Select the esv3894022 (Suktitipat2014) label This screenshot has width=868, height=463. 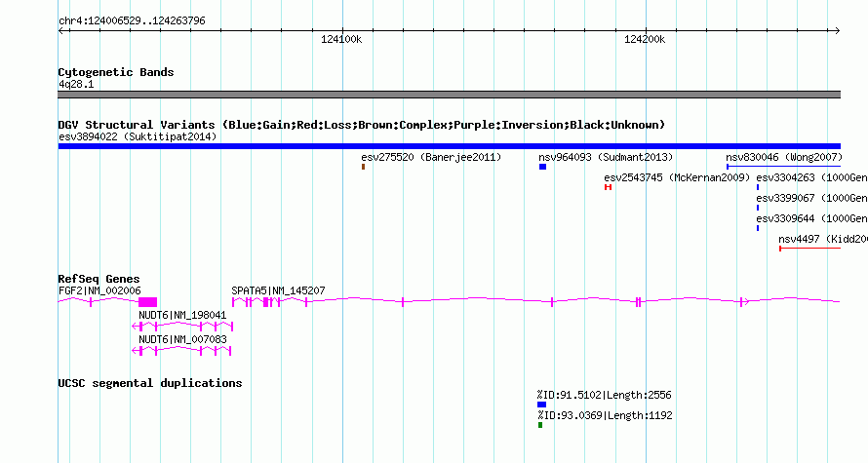[x=138, y=136]
